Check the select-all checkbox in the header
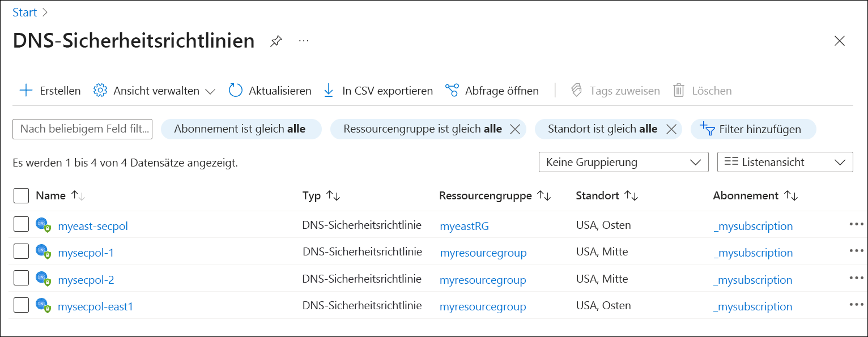This screenshot has height=337, width=868. 21,195
